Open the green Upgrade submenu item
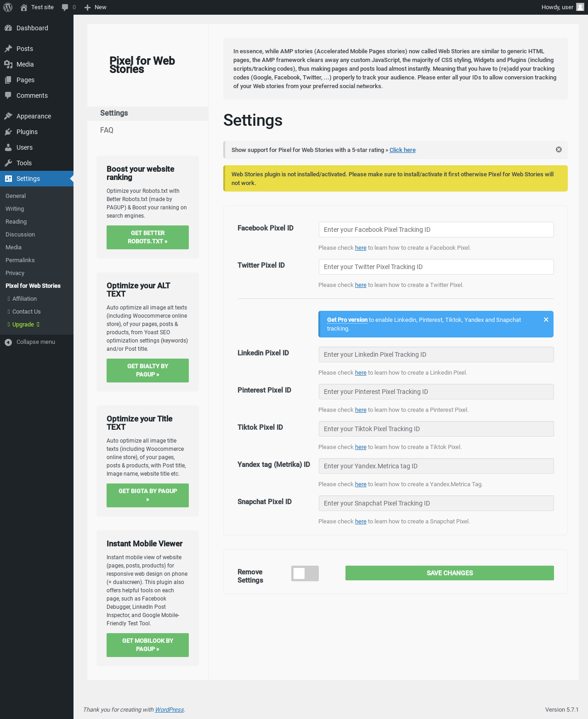The image size is (588, 719). (23, 325)
